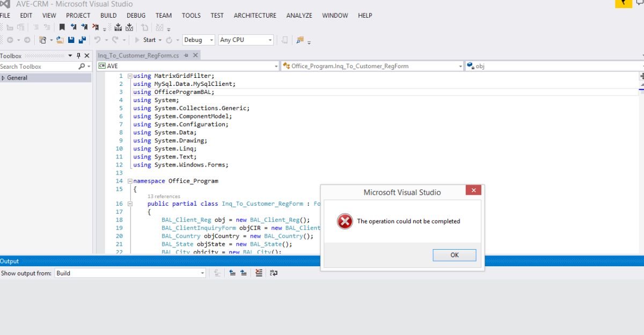This screenshot has height=335, width=644.
Task: Go to next message in Output
Action: 244,273
